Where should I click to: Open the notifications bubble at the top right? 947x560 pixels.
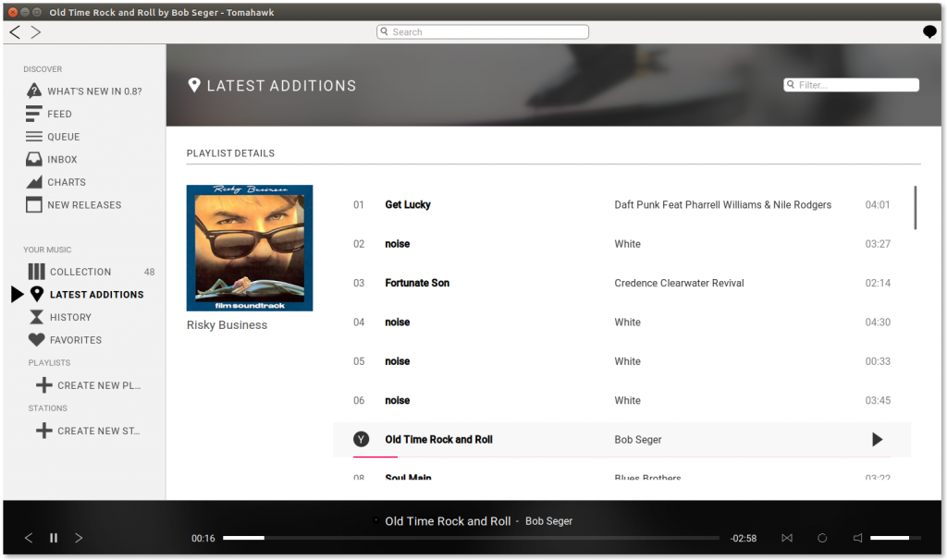(x=929, y=31)
